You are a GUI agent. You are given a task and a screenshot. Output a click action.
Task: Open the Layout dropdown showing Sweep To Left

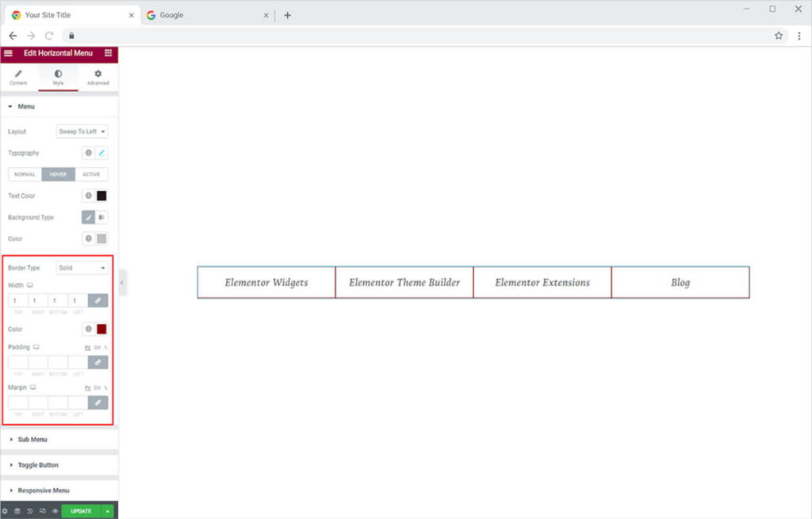pos(82,132)
